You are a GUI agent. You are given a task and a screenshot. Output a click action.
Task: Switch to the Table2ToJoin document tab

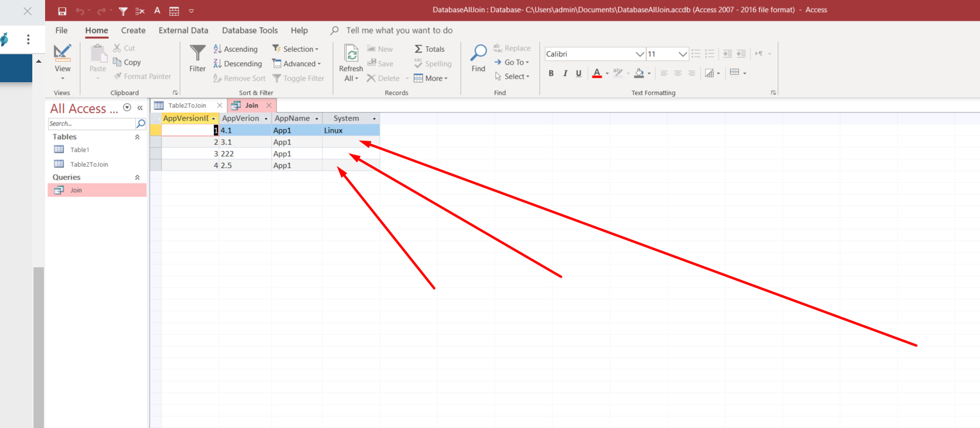click(x=187, y=105)
